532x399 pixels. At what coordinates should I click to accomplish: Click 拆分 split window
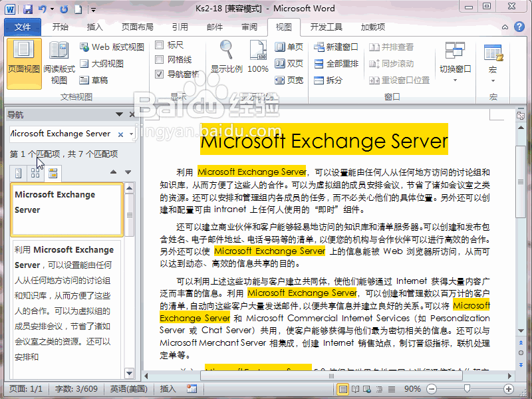coord(328,80)
